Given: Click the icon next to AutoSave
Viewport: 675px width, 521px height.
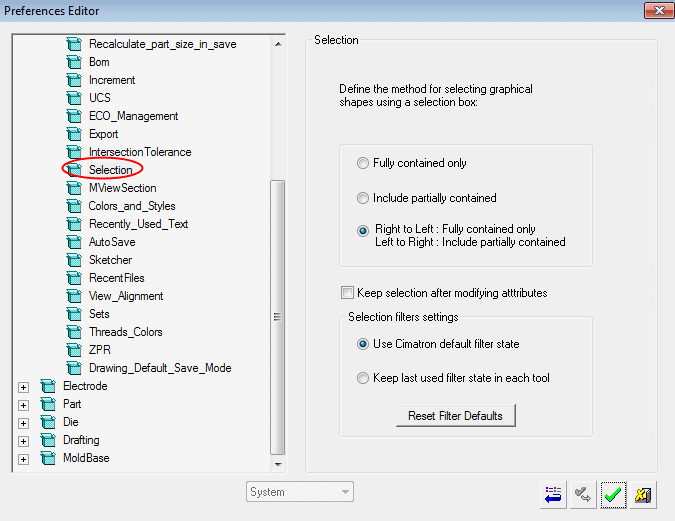Looking at the screenshot, I should [x=73, y=242].
